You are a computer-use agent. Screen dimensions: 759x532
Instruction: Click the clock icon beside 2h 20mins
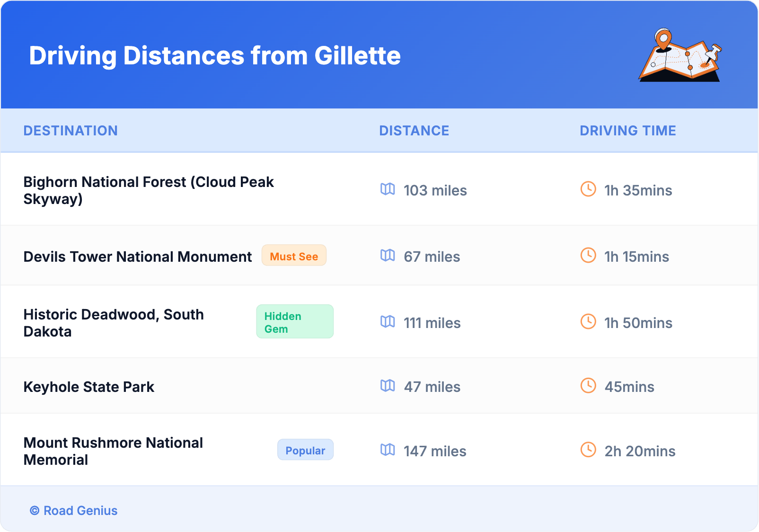[x=588, y=450]
